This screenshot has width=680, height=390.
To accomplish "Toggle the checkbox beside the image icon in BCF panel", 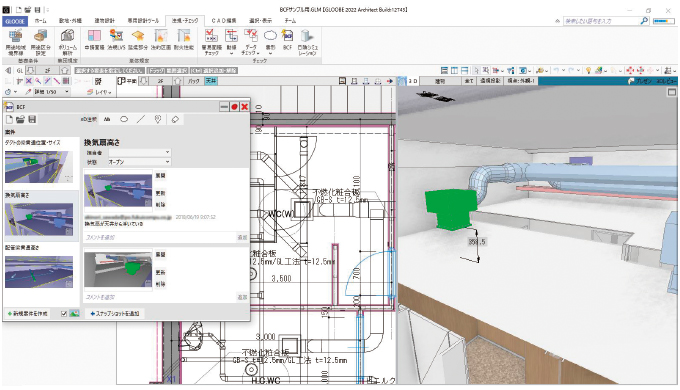I will tap(64, 313).
